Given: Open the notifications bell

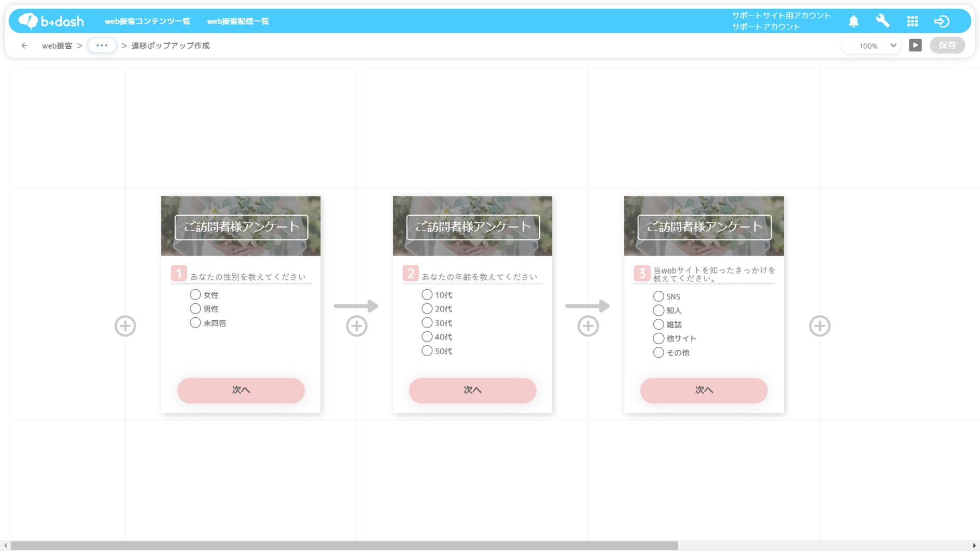Looking at the screenshot, I should click(853, 21).
